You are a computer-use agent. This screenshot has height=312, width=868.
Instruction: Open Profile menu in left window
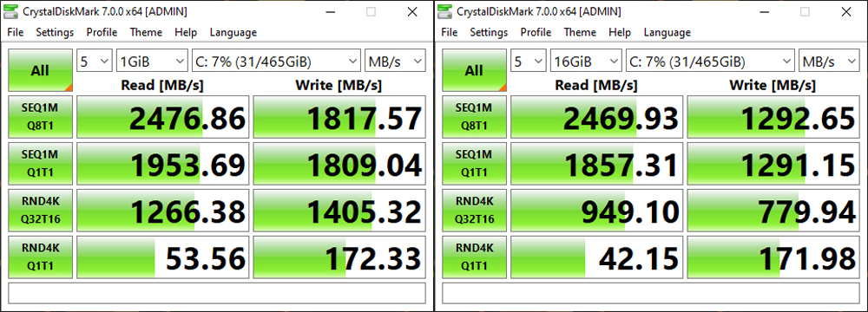coord(102,33)
